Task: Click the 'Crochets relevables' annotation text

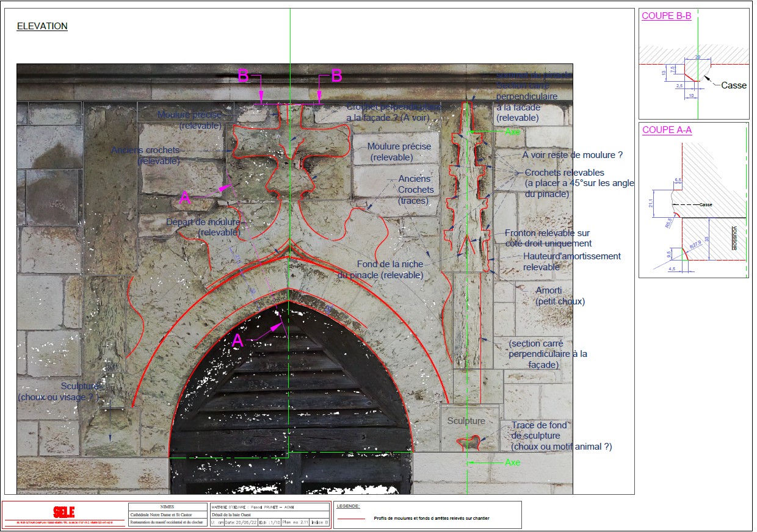Action: click(564, 173)
